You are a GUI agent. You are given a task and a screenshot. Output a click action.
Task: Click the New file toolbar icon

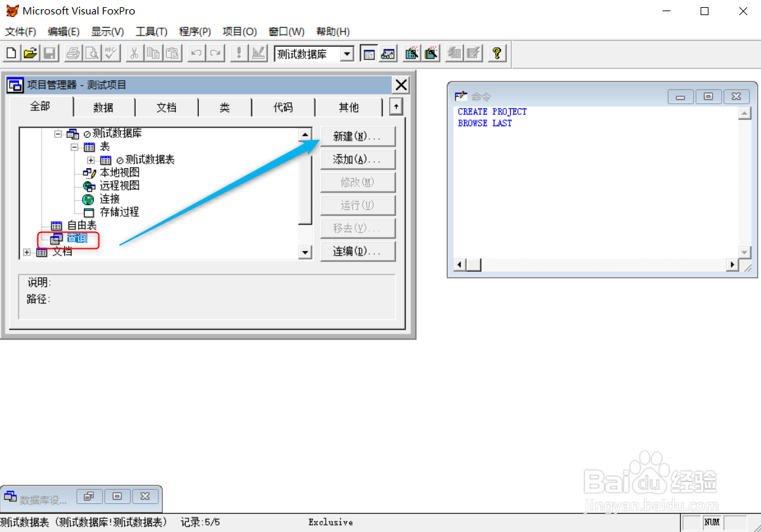click(11, 53)
